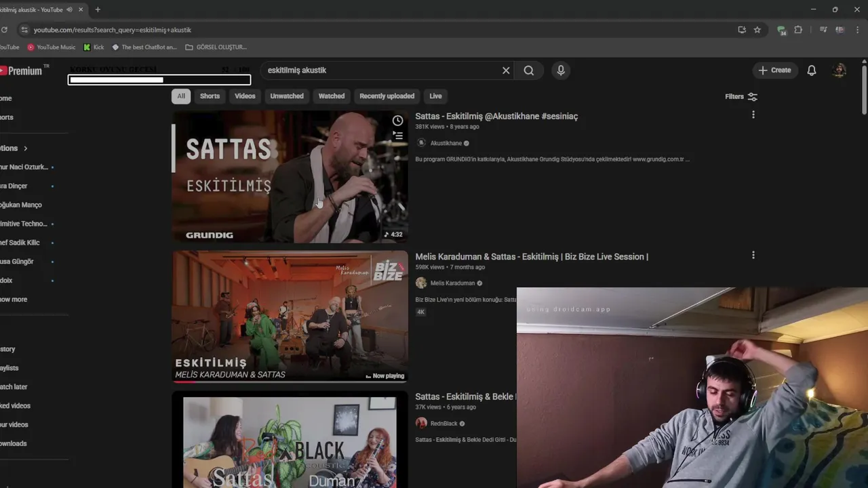Open YouTube notifications bell
This screenshot has height=488, width=868.
click(812, 70)
